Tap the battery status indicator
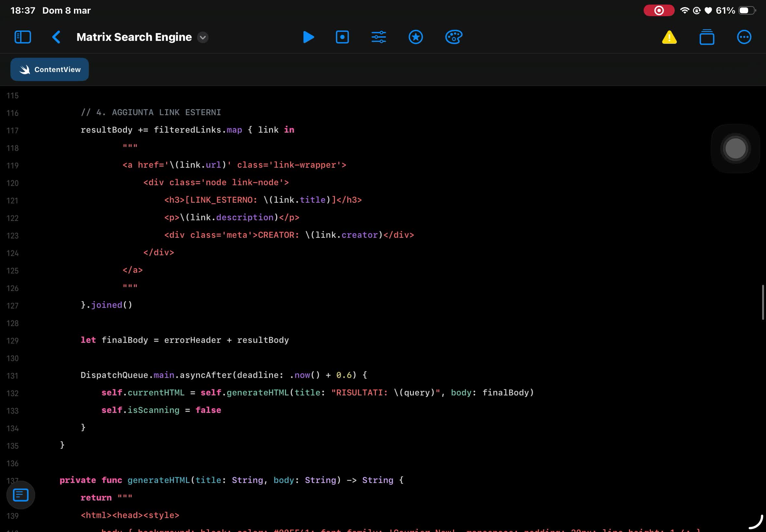766x532 pixels. (x=746, y=11)
